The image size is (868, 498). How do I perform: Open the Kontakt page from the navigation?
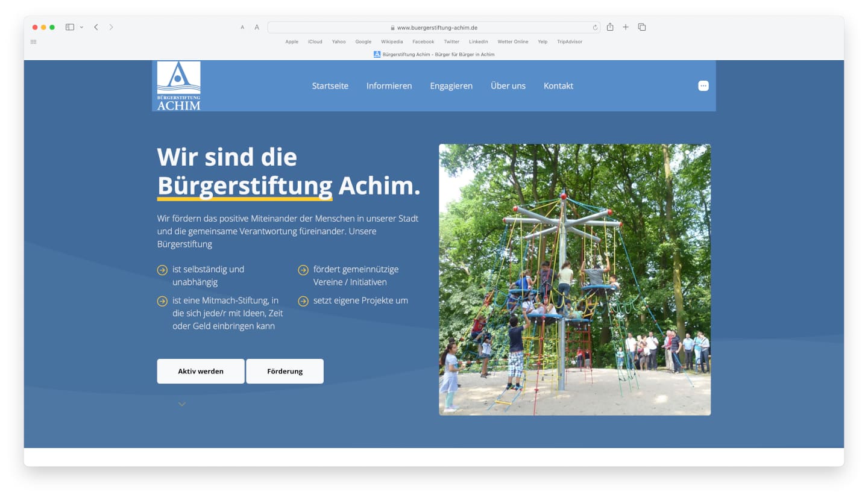coord(558,86)
